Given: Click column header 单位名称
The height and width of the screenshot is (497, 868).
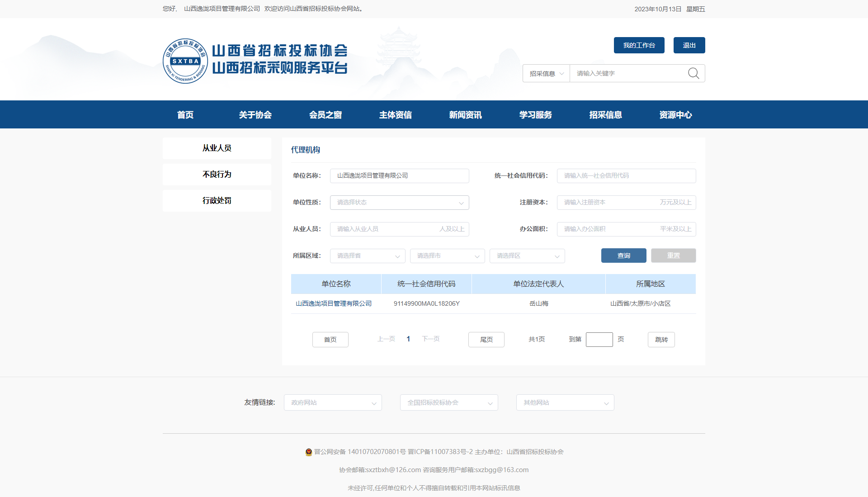Looking at the screenshot, I should [336, 284].
